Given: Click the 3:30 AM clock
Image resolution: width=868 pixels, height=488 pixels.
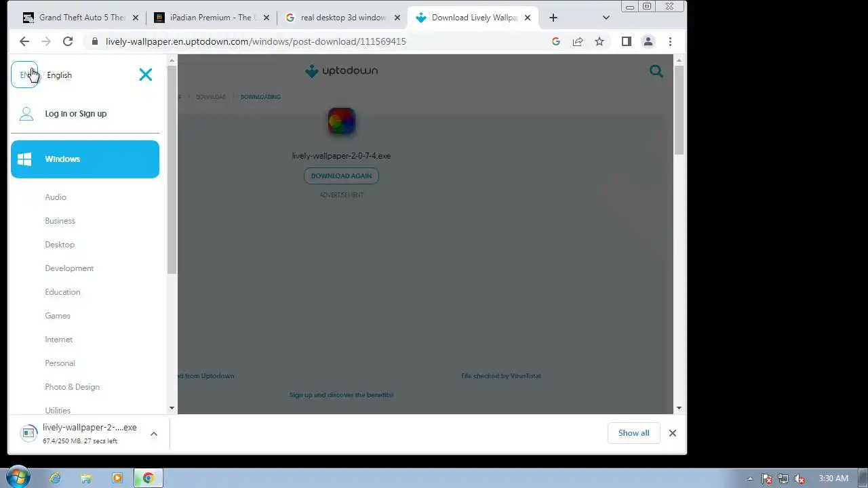Looking at the screenshot, I should pos(833,479).
